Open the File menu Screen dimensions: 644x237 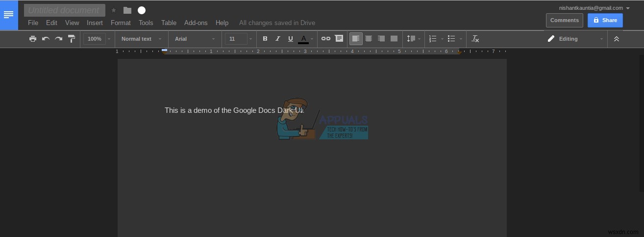(x=33, y=23)
